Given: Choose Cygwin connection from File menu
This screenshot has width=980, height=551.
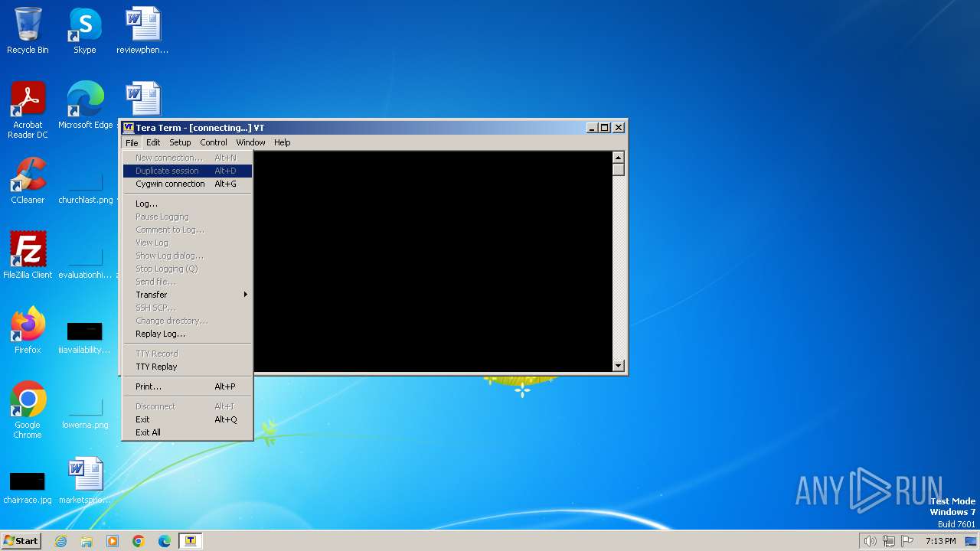Looking at the screenshot, I should [x=188, y=184].
